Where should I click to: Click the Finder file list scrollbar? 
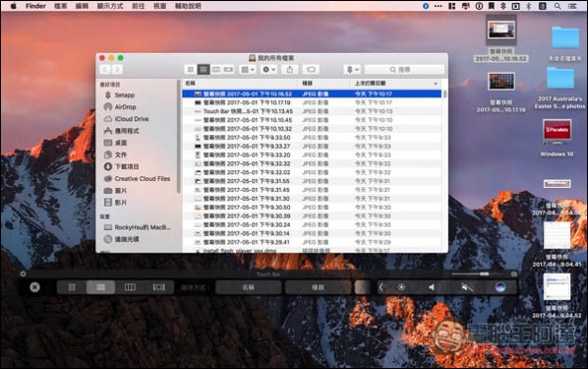coord(444,93)
